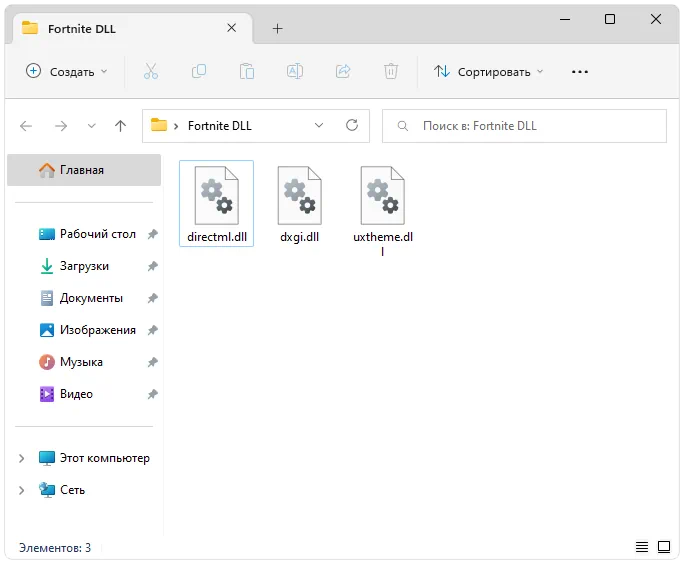
Task: Expand recent locations chevron beside forward arrow
Action: pos(91,126)
